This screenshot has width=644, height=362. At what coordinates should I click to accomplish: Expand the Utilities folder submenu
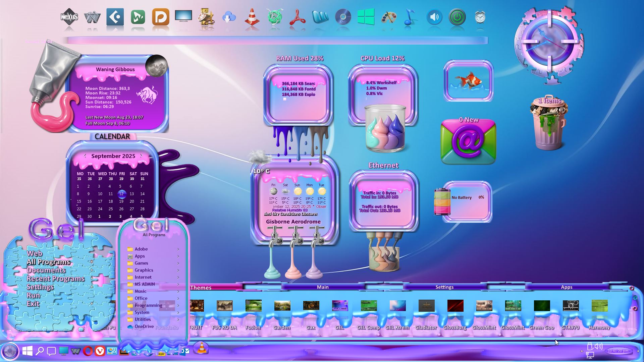click(143, 319)
